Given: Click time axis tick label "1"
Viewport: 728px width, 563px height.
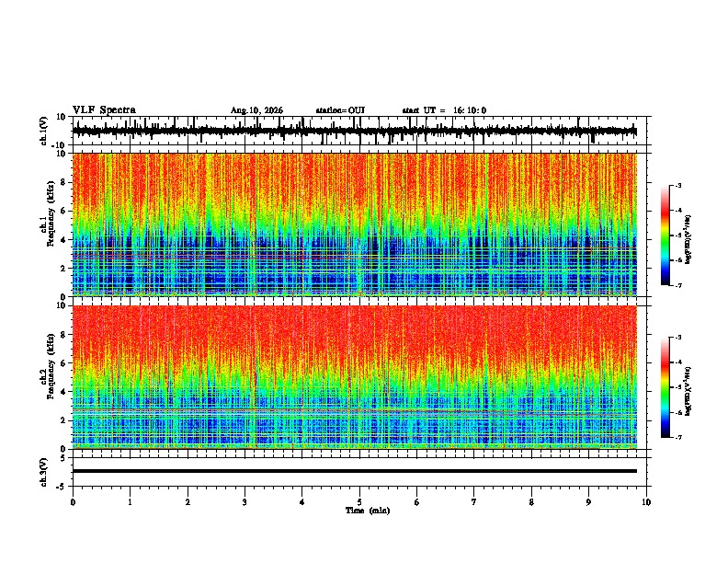Looking at the screenshot, I should point(130,502).
